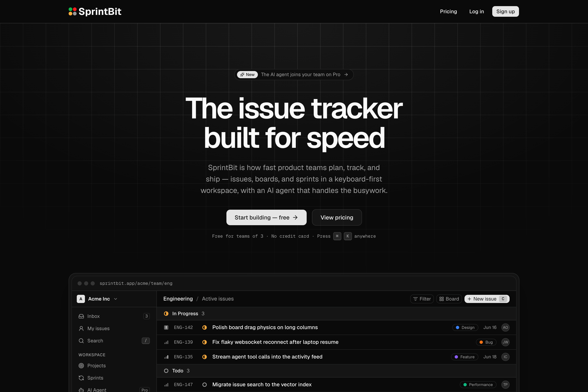This screenshot has height=392, width=588.
Task: Expand the Acme Inc workspace switcher chevron
Action: (x=116, y=299)
